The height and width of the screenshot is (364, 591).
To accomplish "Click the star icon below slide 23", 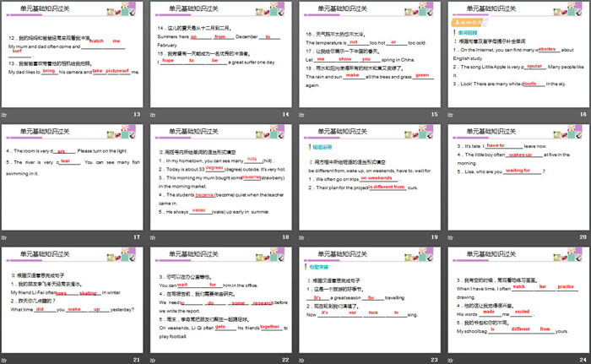I will pyautogui.click(x=305, y=359).
